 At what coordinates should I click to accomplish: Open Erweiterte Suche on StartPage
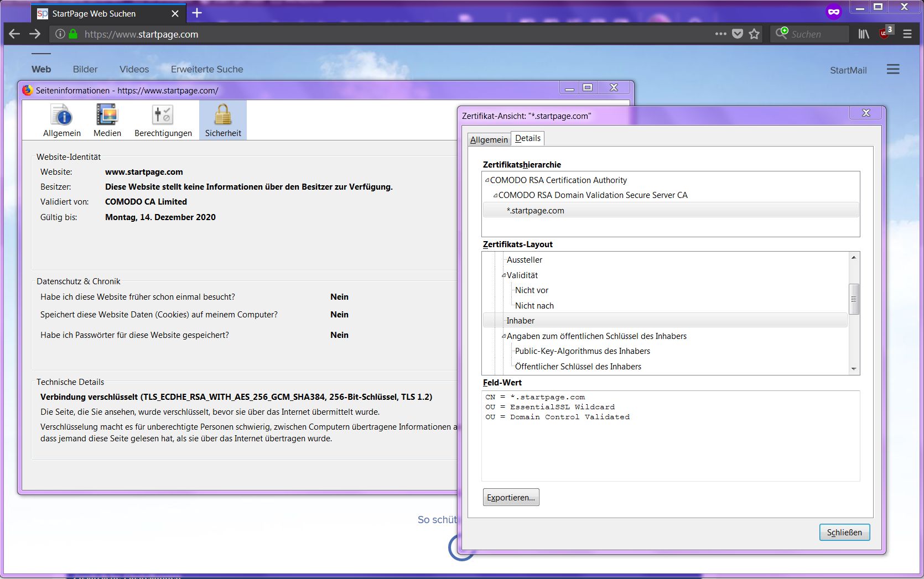[207, 69]
